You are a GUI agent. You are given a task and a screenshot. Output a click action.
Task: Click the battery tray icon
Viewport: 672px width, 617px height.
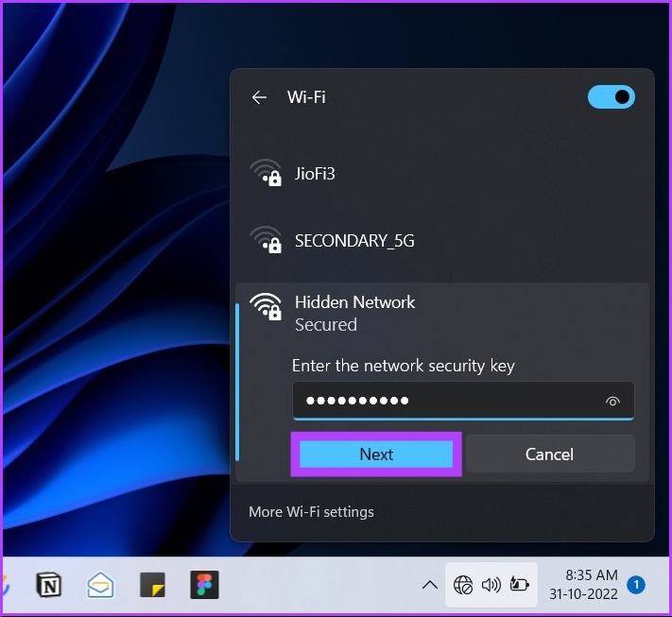[x=519, y=585]
